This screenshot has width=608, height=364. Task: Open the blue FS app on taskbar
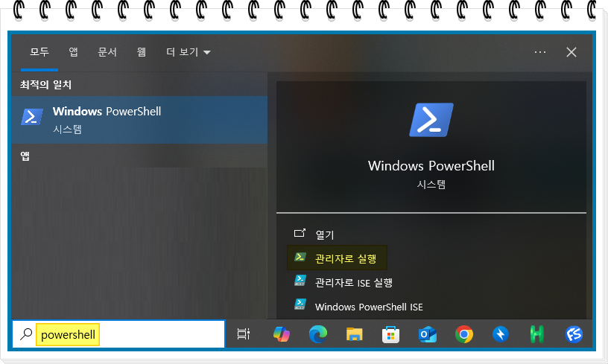click(574, 334)
